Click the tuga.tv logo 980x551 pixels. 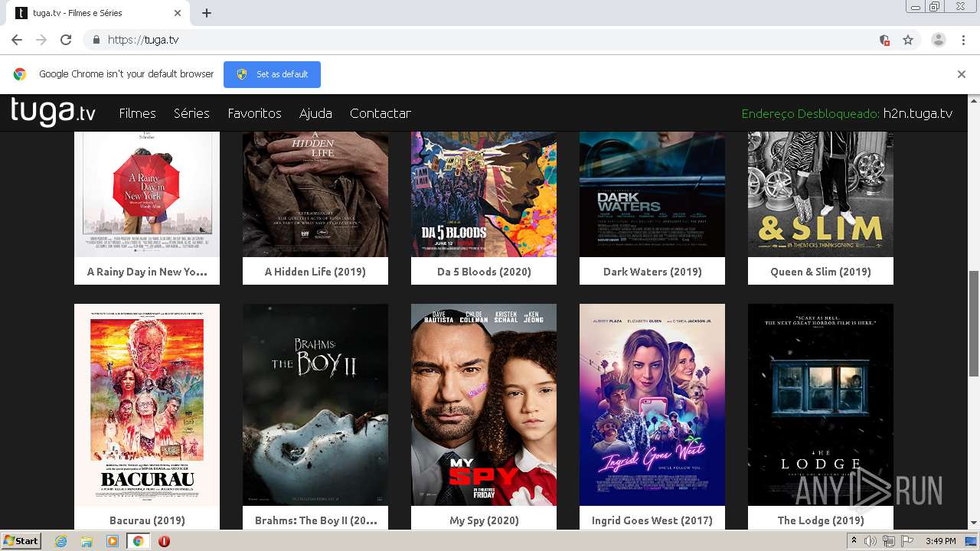(x=53, y=112)
